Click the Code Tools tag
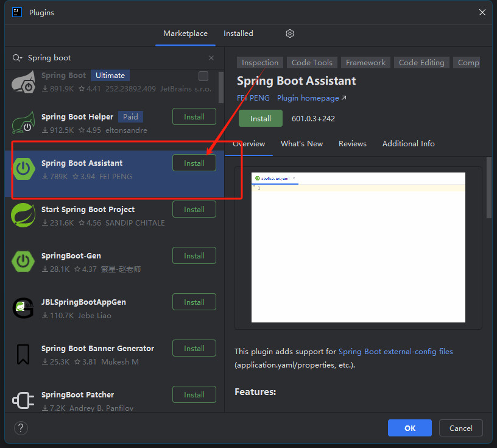This screenshot has width=497, height=448. [312, 63]
